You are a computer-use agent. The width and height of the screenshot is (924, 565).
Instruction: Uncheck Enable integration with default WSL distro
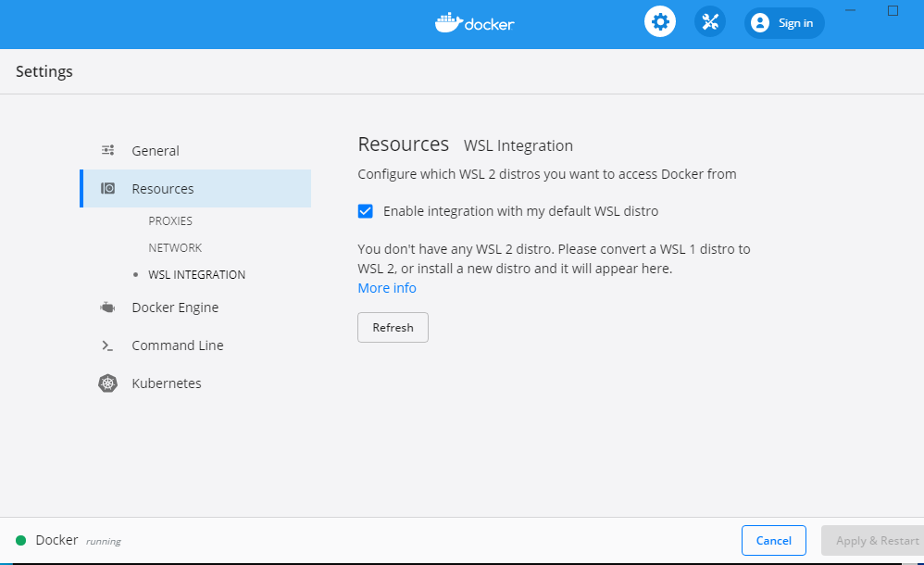[366, 211]
